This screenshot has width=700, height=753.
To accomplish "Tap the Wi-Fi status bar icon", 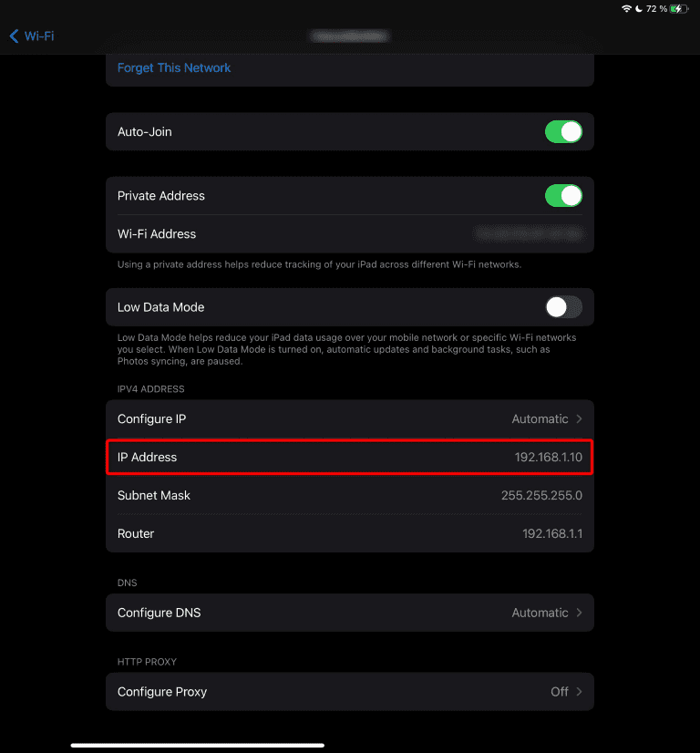I will click(x=626, y=8).
